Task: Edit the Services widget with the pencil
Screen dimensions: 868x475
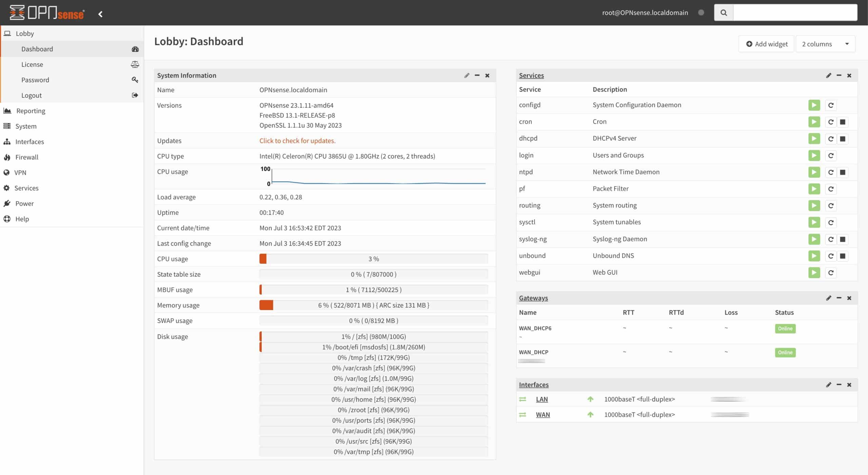Action: pos(828,75)
